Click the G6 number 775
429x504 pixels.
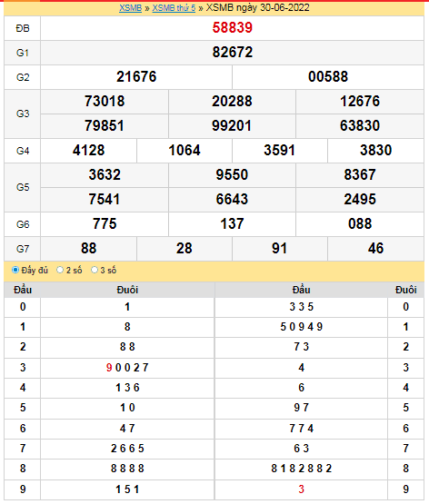click(105, 223)
